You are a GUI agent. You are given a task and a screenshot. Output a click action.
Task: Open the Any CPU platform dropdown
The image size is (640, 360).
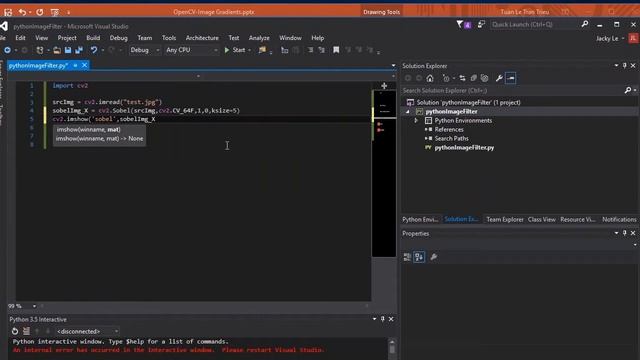pos(191,50)
